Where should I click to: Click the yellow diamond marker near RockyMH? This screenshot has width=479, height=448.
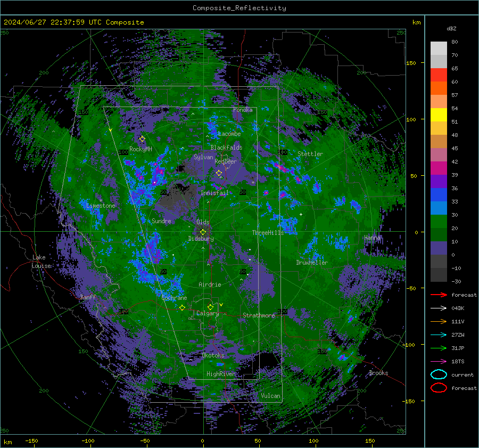[142, 139]
